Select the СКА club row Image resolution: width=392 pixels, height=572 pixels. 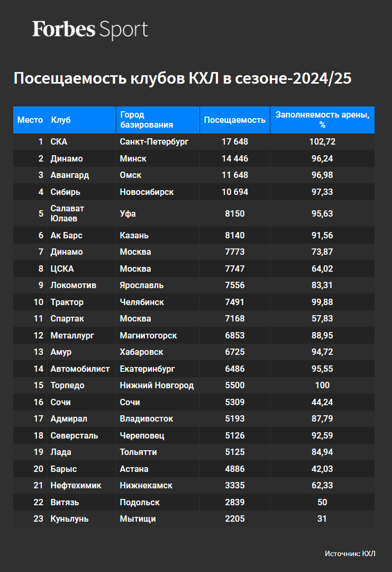click(194, 141)
